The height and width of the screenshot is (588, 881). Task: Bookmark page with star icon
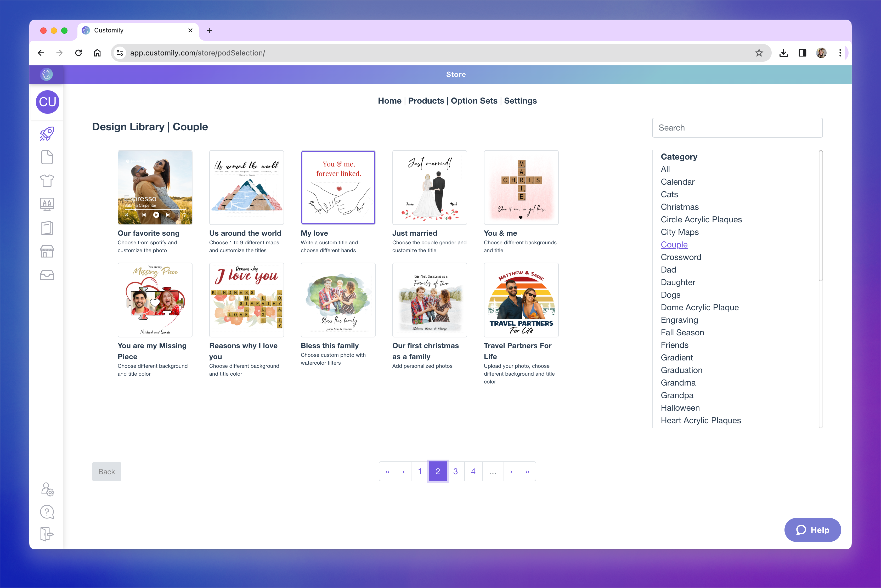[759, 53]
